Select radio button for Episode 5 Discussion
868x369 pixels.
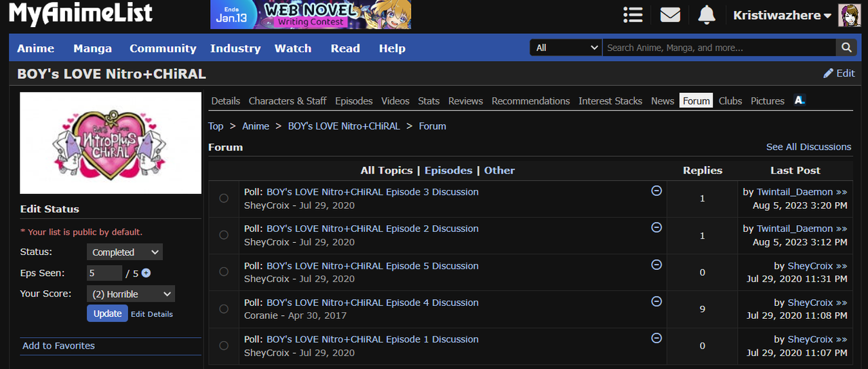[x=224, y=271]
